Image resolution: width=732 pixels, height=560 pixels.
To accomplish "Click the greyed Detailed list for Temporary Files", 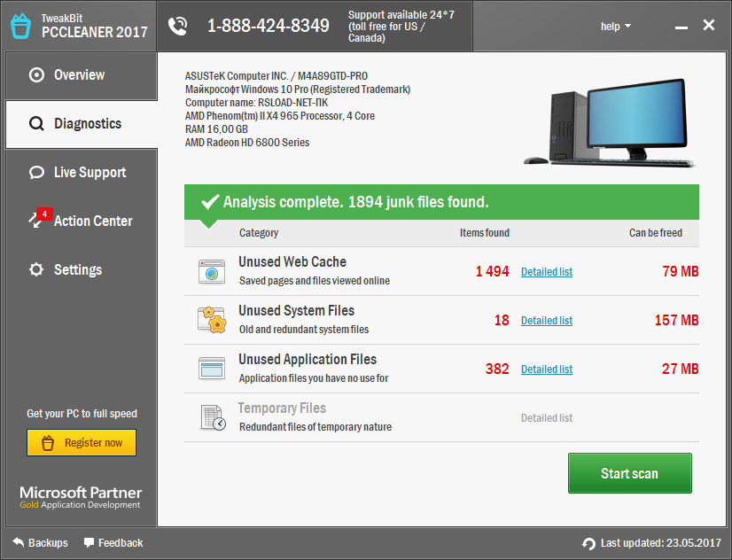I will (547, 417).
